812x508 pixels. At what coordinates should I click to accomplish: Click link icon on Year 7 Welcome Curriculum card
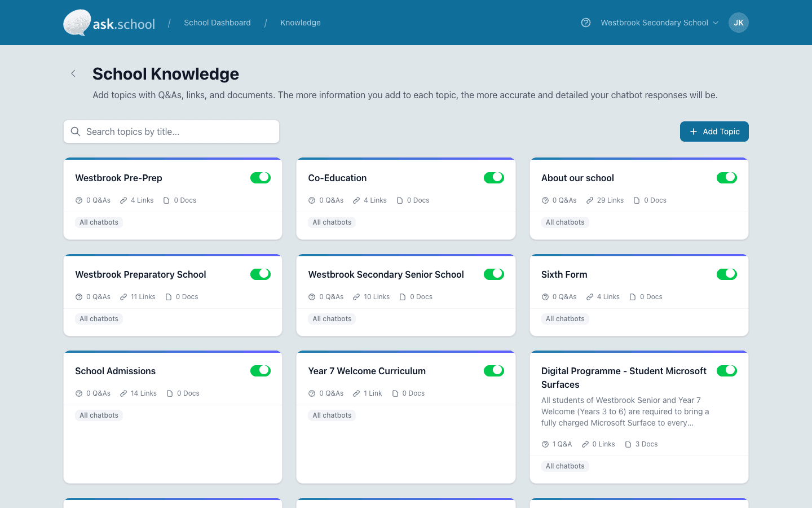point(356,393)
